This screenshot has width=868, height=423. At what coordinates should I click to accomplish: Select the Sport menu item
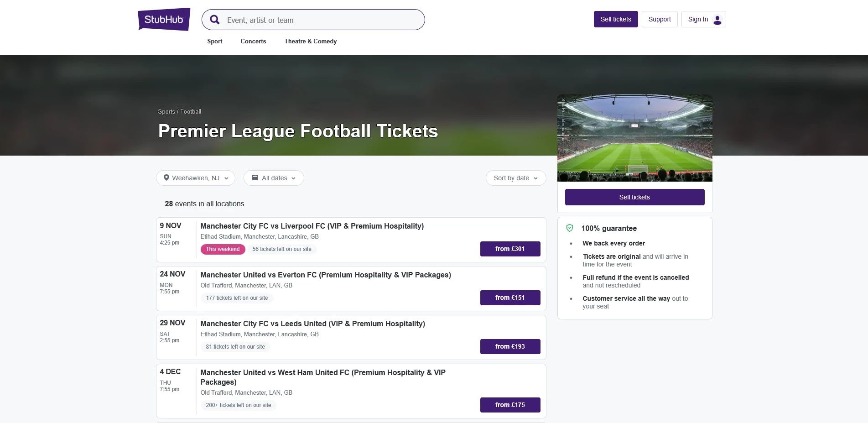214,41
